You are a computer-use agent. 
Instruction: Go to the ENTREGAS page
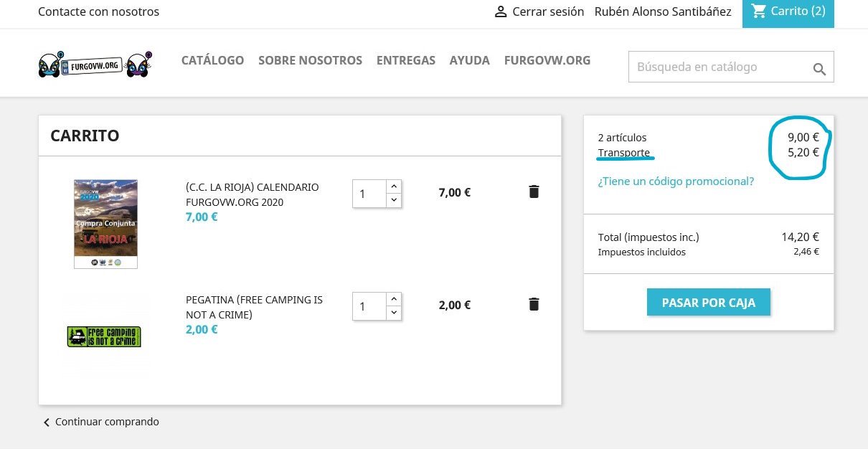point(406,60)
